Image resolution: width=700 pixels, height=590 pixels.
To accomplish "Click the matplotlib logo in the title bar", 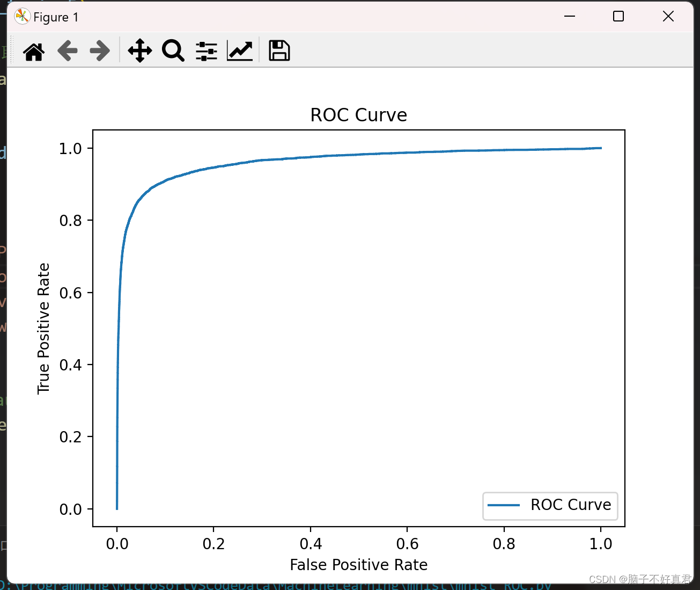I will [x=22, y=16].
